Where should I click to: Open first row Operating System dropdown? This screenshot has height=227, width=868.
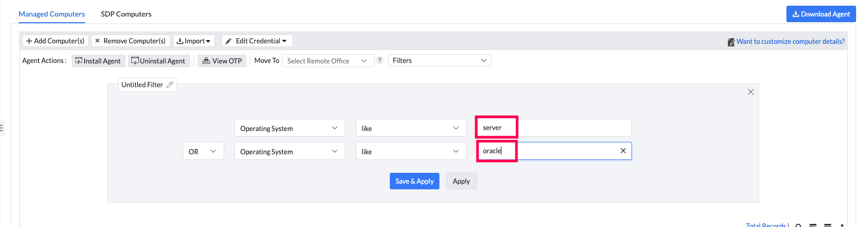click(289, 128)
